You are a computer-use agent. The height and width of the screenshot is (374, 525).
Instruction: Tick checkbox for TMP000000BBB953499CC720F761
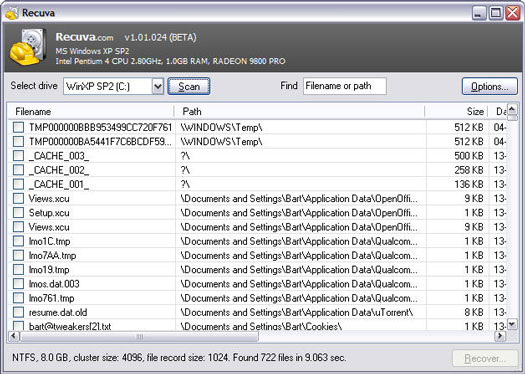(18, 127)
